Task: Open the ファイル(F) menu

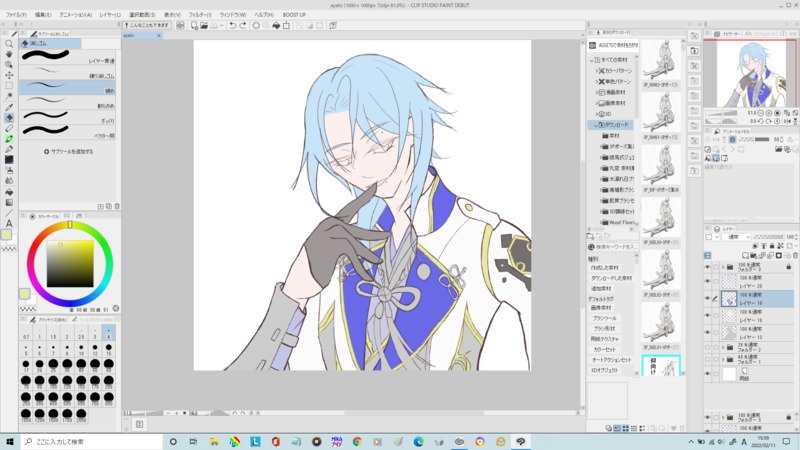Action: tap(16, 15)
